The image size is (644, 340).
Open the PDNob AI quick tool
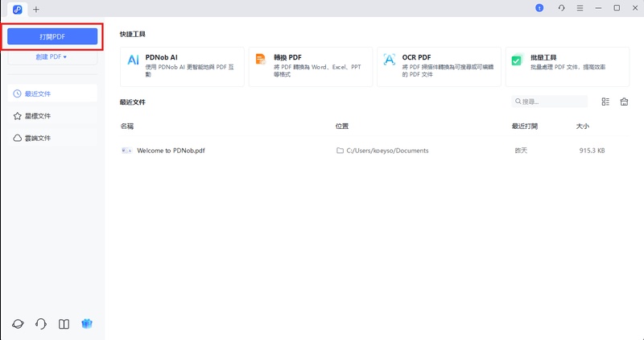pos(182,66)
